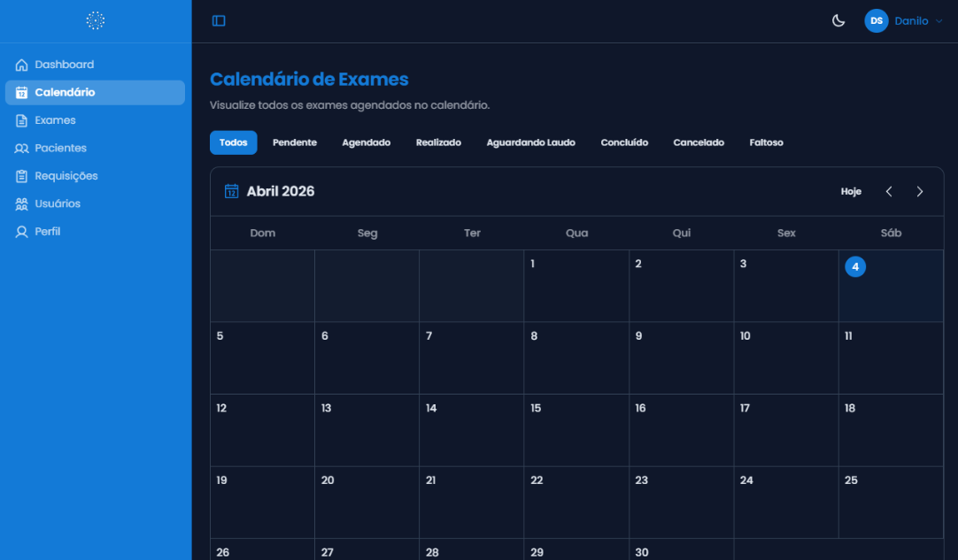This screenshot has height=560, width=958.
Task: Click the Dashboard home icon in the sidebar
Action: tap(21, 65)
